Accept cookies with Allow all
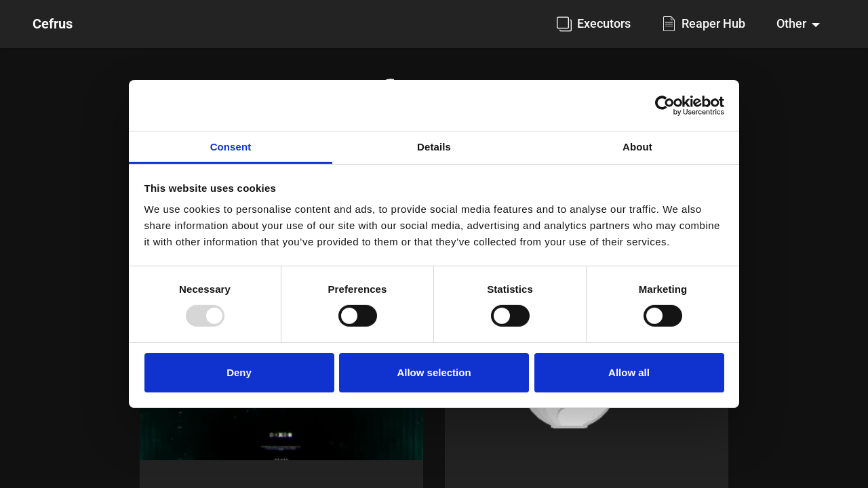The height and width of the screenshot is (488, 868). point(629,373)
